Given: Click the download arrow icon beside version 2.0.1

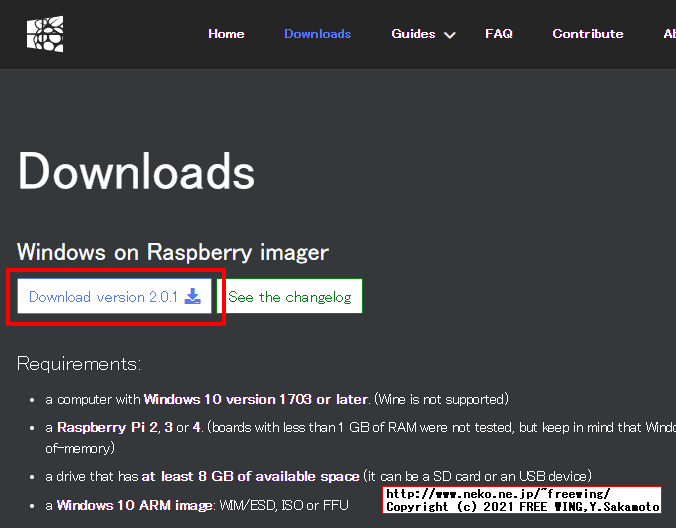Looking at the screenshot, I should 193,297.
